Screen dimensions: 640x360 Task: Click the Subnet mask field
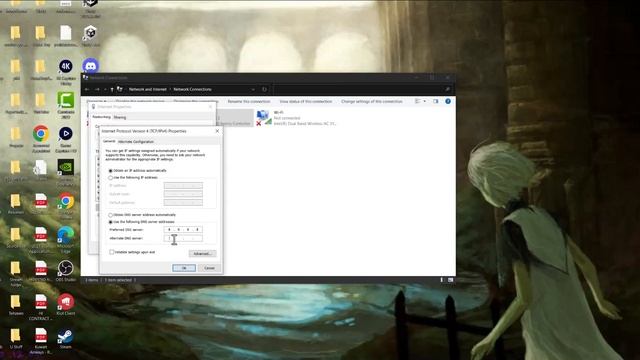coord(183,194)
